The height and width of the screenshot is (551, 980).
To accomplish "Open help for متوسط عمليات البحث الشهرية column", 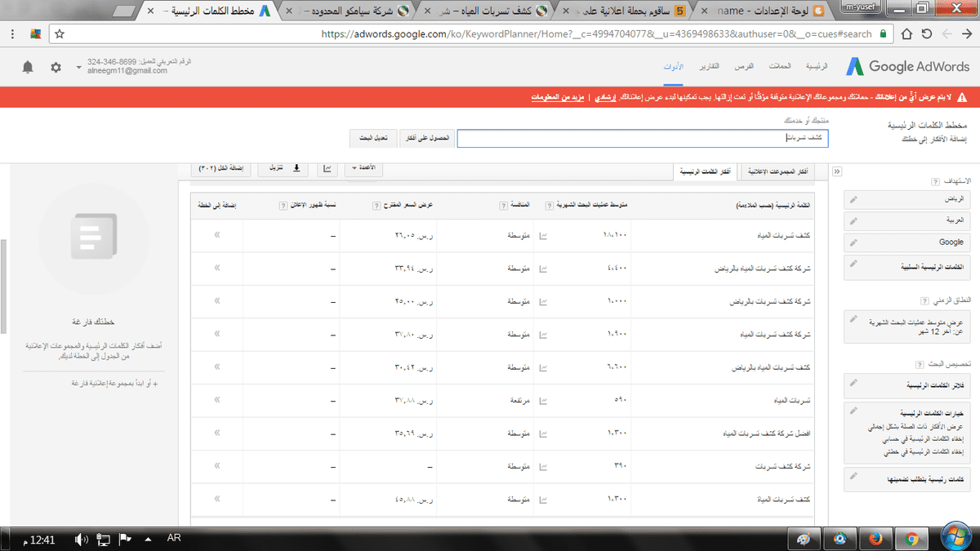I will (550, 206).
